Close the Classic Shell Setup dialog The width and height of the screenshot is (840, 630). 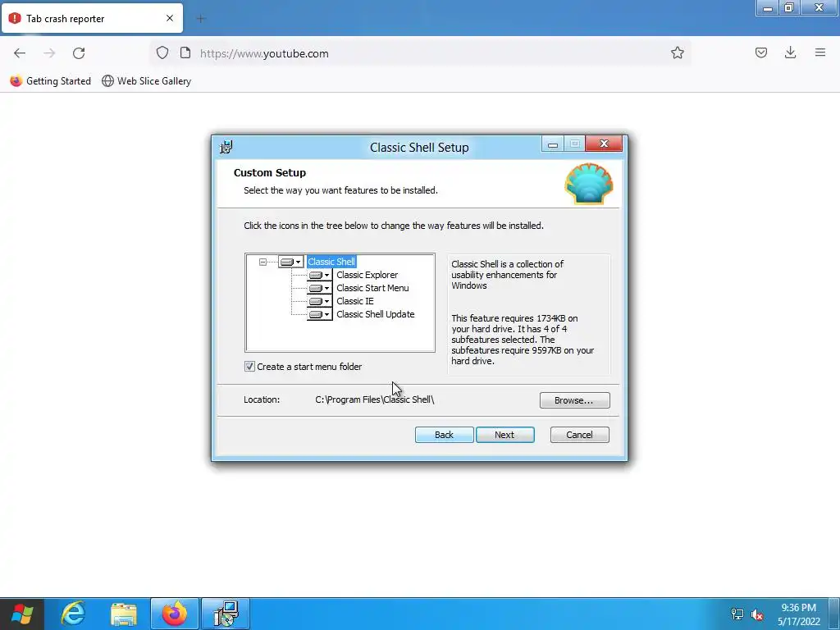point(604,144)
